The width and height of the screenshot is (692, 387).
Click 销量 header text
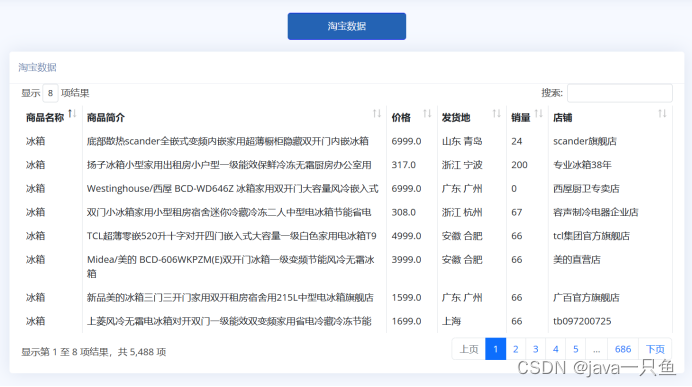tap(521, 118)
